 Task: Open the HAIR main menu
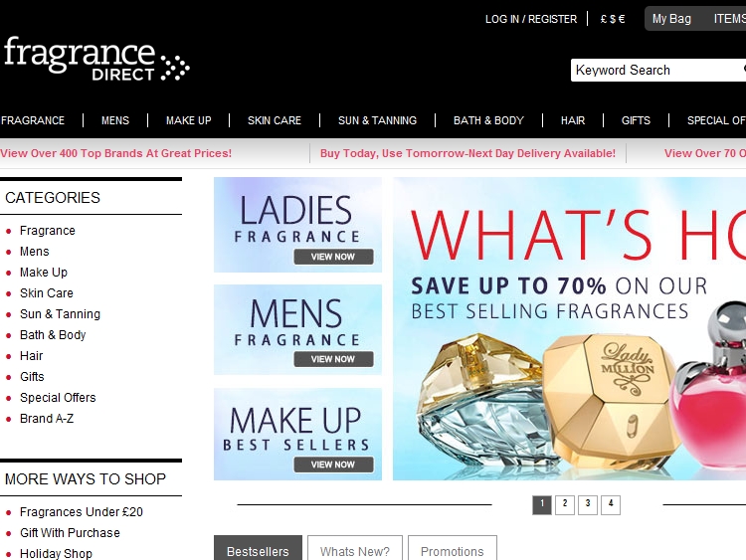pos(573,120)
